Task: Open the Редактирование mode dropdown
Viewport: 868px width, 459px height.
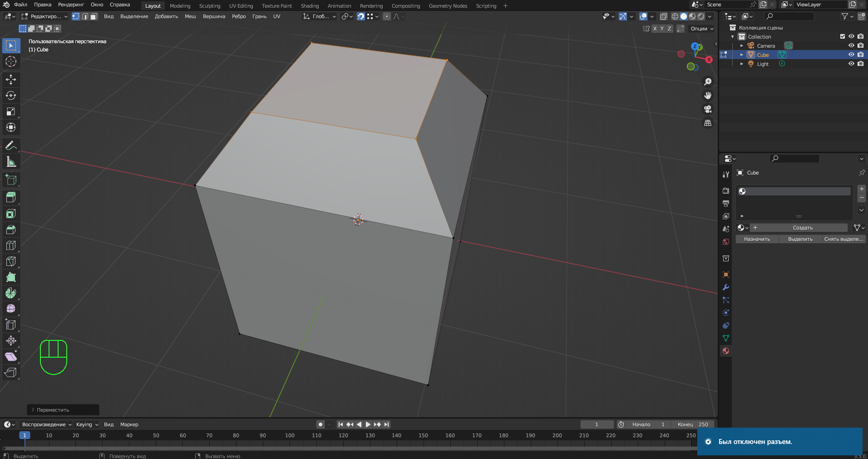Action: (44, 16)
